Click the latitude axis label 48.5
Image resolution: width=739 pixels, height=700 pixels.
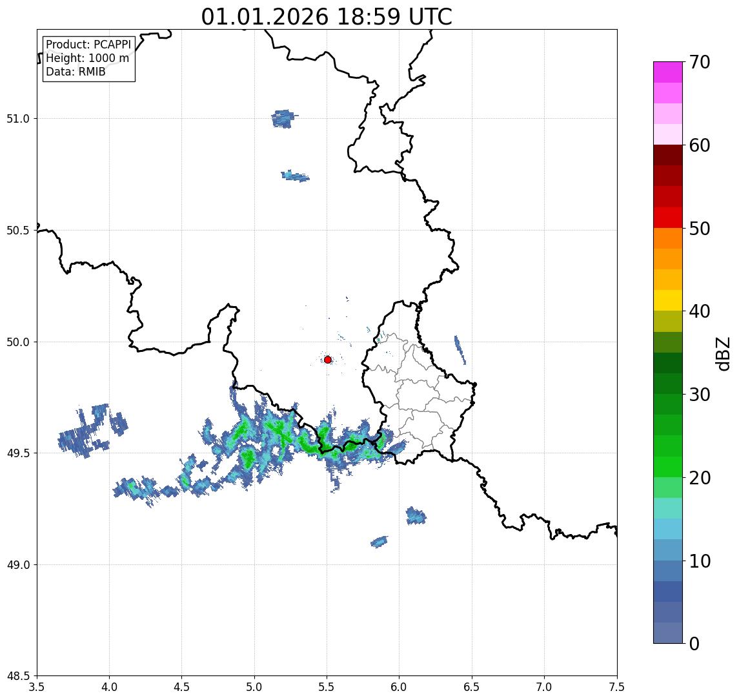(x=18, y=676)
